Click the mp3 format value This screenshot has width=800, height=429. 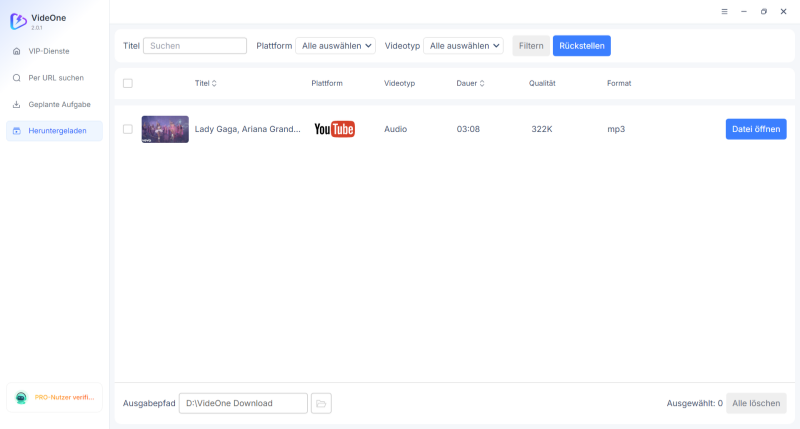616,129
